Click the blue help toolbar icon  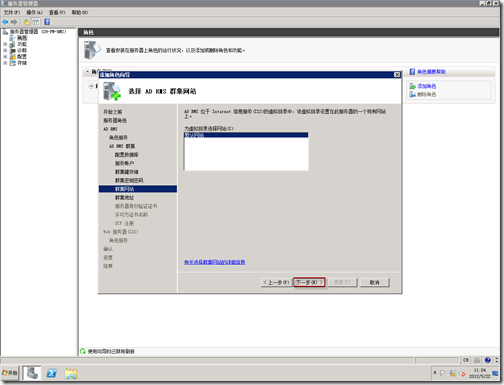click(47, 22)
